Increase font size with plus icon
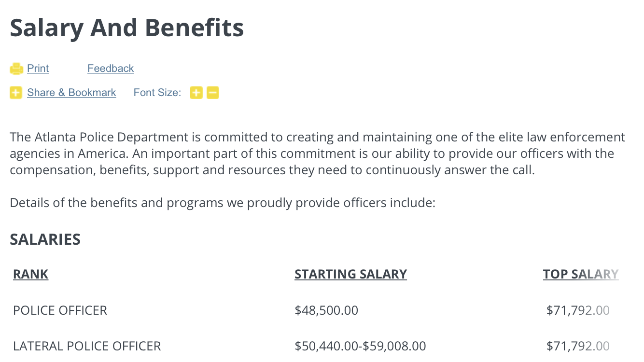 tap(196, 93)
